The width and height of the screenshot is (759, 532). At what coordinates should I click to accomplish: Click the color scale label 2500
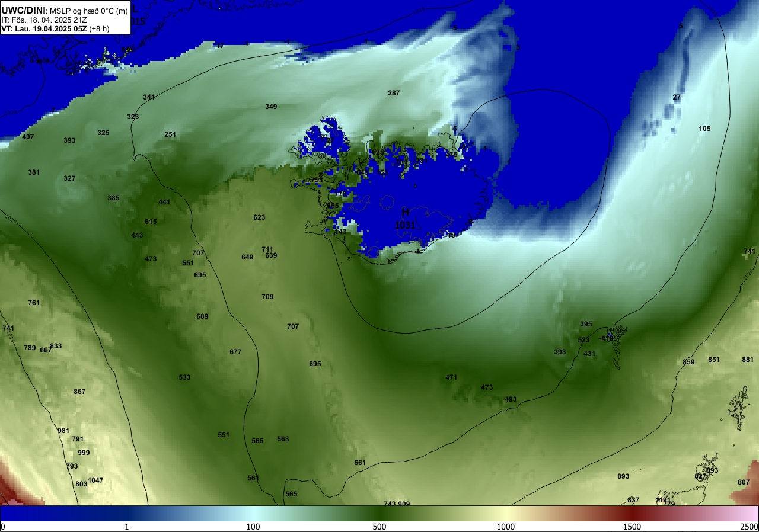pos(750,527)
